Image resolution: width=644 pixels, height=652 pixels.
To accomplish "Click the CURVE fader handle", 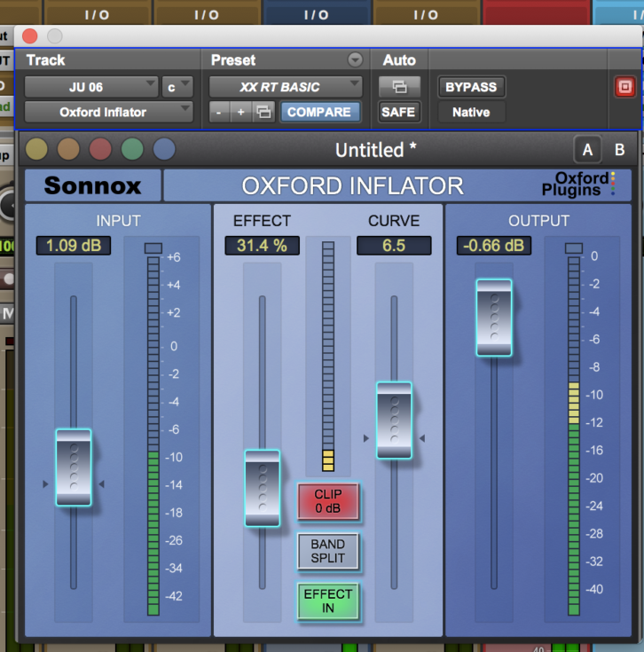I will pyautogui.click(x=394, y=420).
